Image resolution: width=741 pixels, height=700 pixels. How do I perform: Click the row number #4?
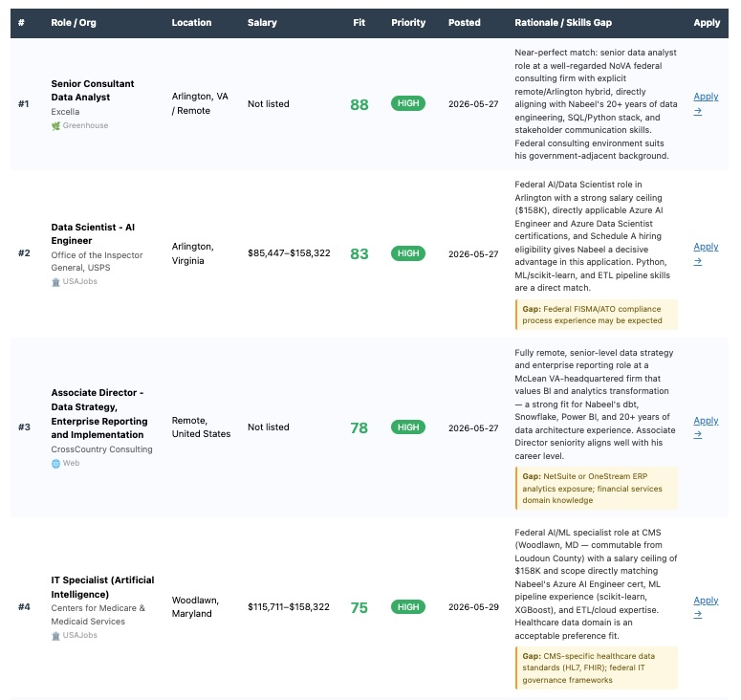point(24,607)
